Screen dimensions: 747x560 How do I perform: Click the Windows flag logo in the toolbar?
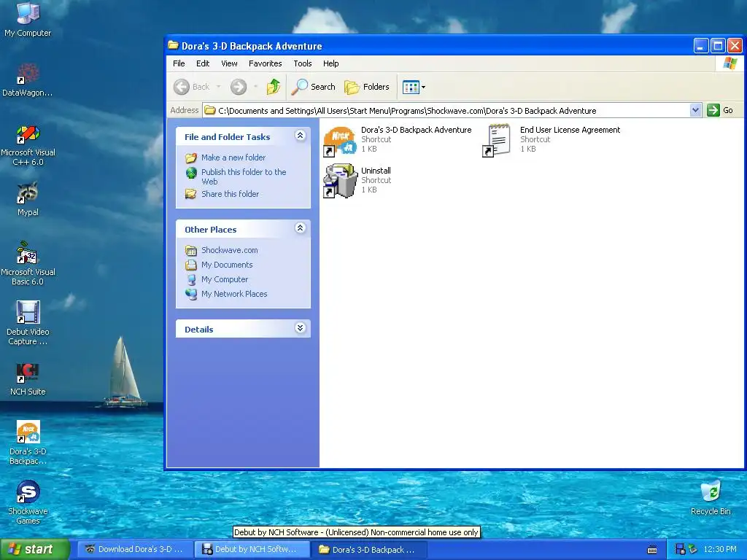tap(729, 63)
